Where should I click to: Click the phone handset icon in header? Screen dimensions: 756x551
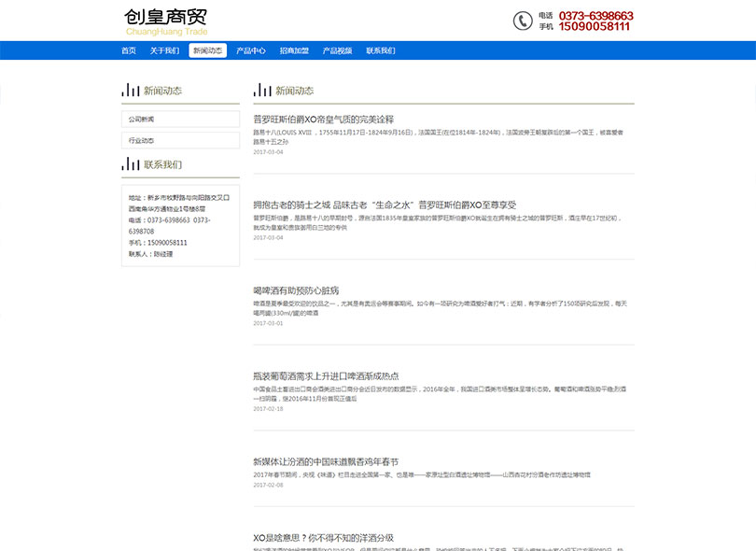click(522, 21)
